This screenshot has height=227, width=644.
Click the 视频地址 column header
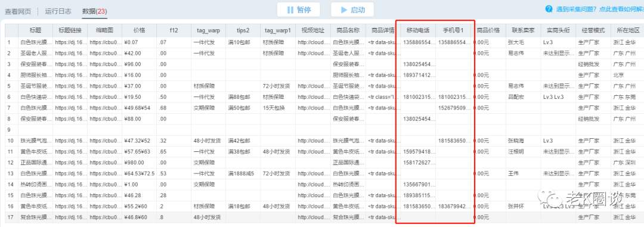pos(312,30)
